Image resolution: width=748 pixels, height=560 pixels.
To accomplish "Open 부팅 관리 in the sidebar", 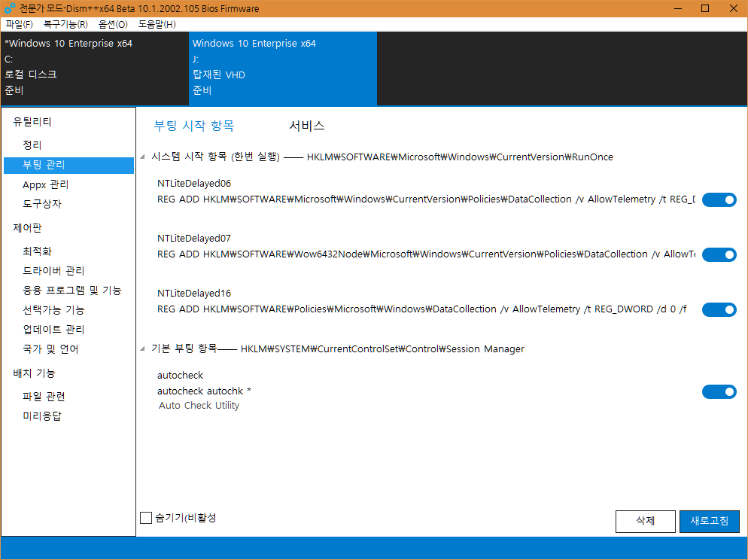I will (x=68, y=165).
